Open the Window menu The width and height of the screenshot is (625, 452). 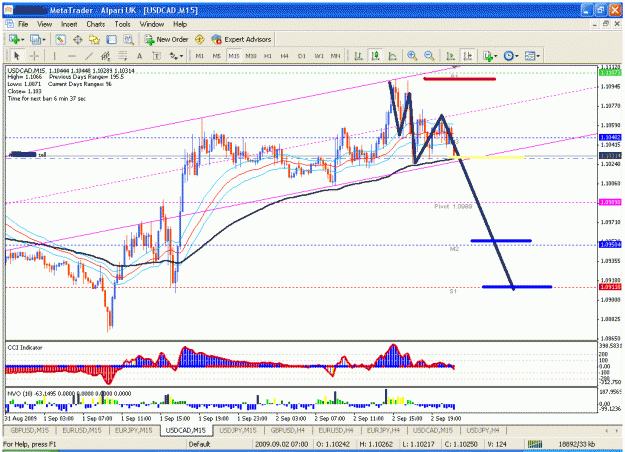pos(152,24)
